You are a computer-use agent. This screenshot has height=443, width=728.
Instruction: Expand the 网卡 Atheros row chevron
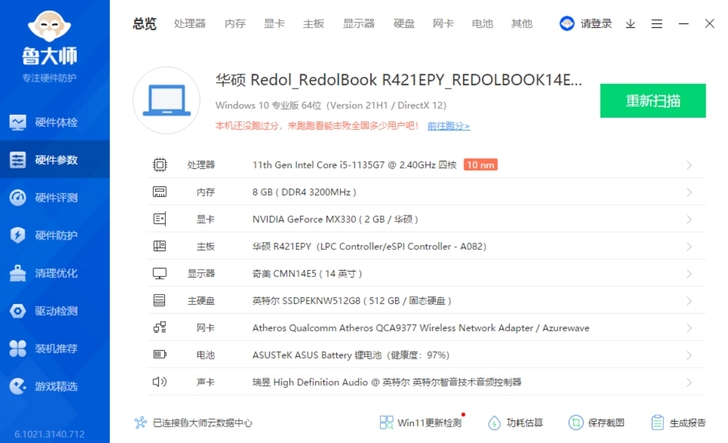point(689,328)
